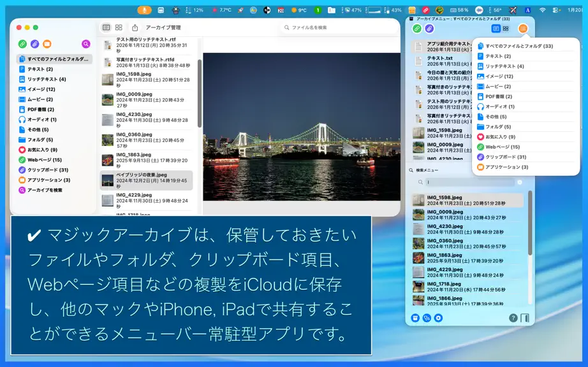Click the stethoscope icon in the panel footer
Viewport: 588px width, 367px height.
(x=427, y=318)
